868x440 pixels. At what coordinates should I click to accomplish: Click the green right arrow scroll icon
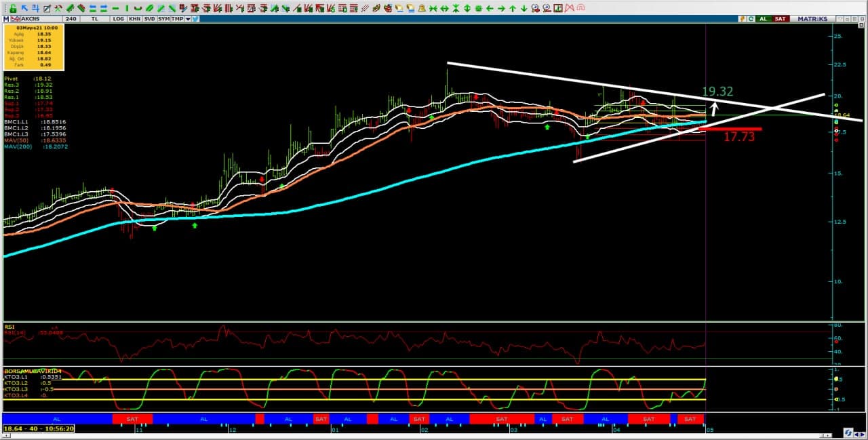(x=500, y=8)
